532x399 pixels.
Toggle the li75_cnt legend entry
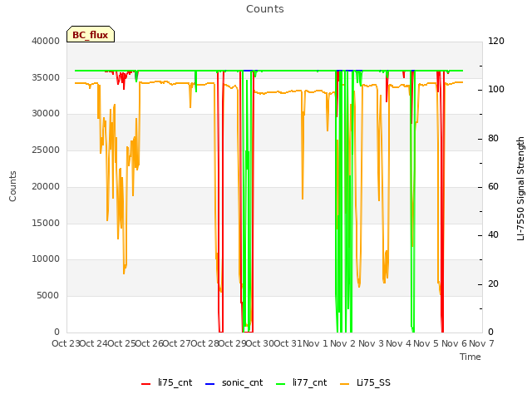click(166, 382)
